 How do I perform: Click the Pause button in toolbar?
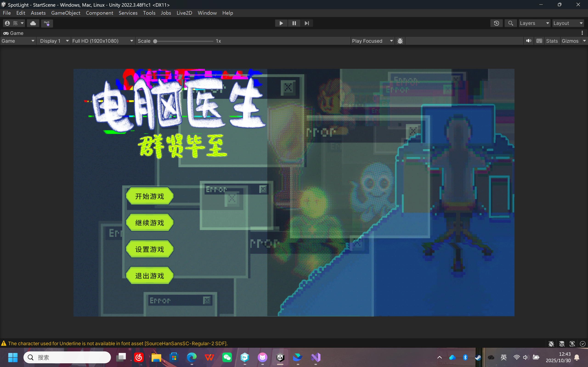[294, 23]
